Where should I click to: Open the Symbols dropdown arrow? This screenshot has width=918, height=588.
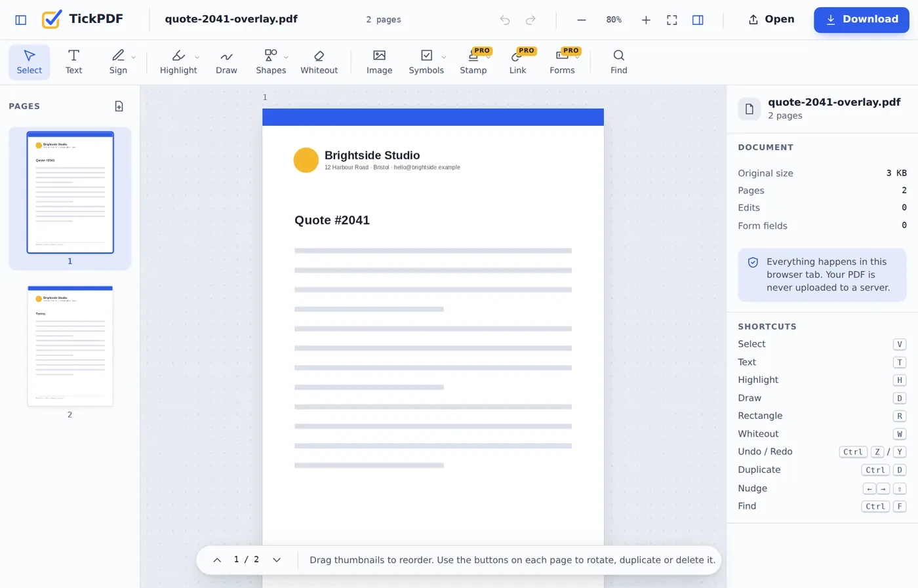444,57
